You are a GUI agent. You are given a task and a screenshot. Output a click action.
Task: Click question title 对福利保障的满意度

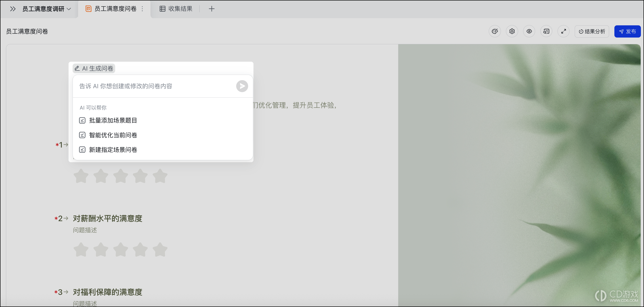pos(107,292)
